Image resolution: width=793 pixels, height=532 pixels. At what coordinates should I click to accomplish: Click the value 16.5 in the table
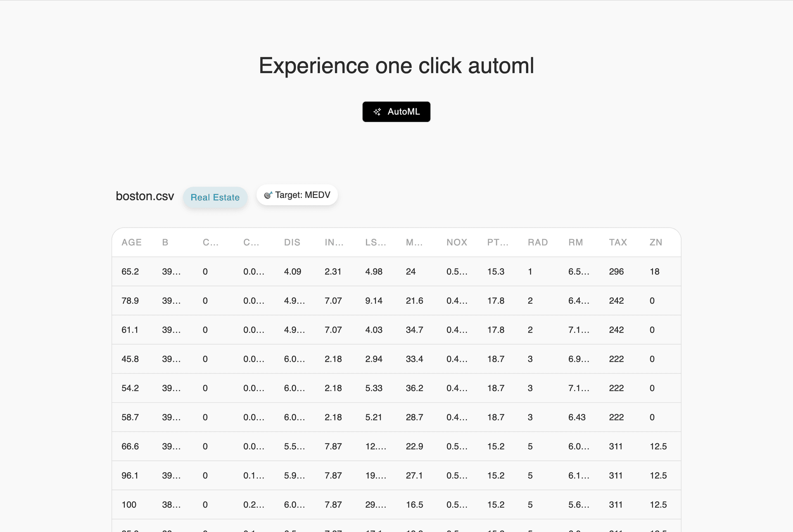[414, 505]
